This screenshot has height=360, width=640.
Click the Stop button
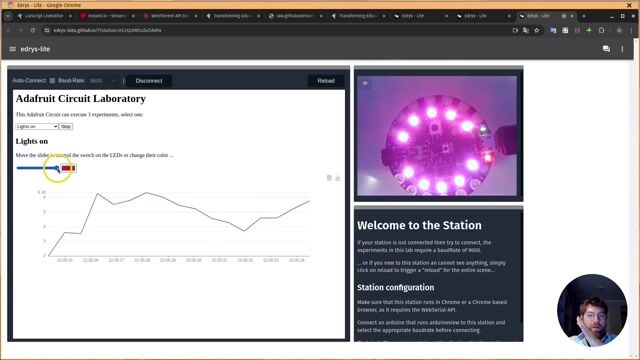66,127
